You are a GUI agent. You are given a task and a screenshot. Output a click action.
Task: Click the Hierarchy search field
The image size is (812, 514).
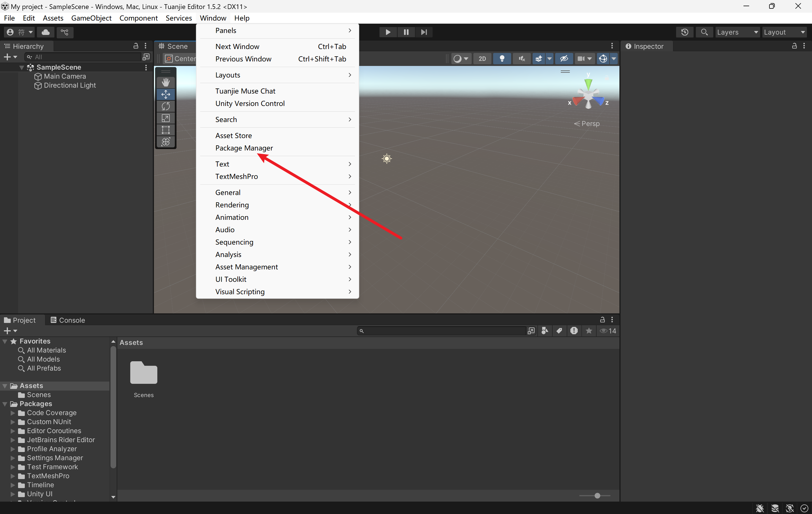point(83,57)
